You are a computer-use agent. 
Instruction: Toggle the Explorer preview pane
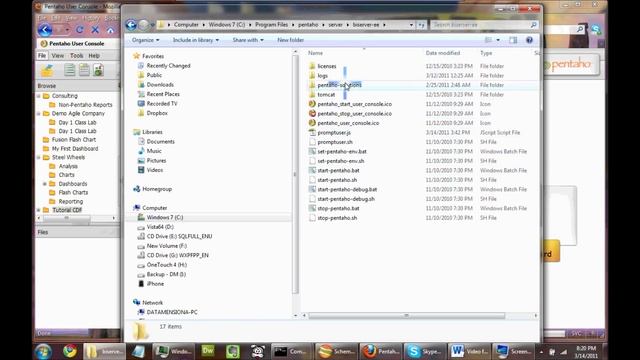(513, 40)
